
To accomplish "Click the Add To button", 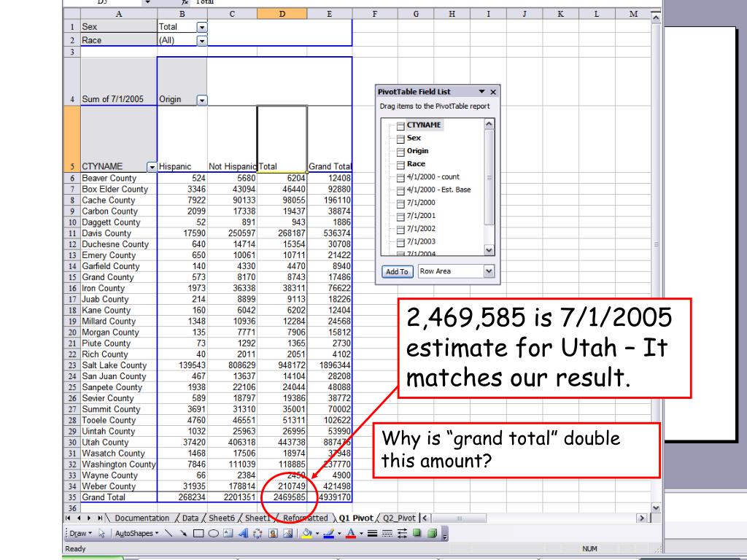I will pos(397,271).
